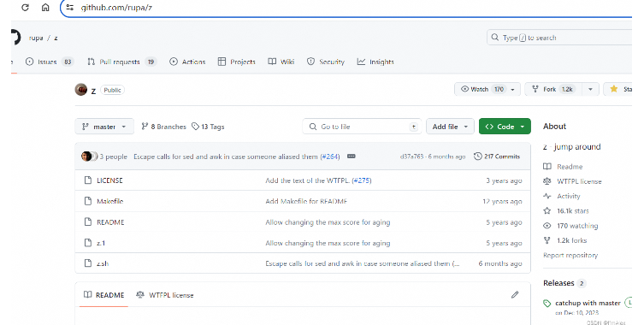Open the Add file dropdown

pos(450,127)
